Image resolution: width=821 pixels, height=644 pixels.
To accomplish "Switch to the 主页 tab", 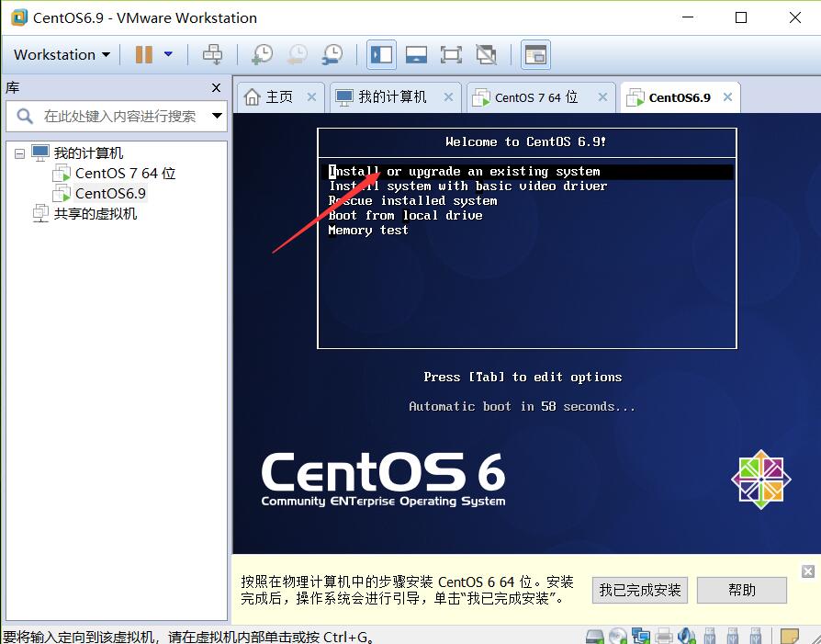I will click(x=279, y=97).
